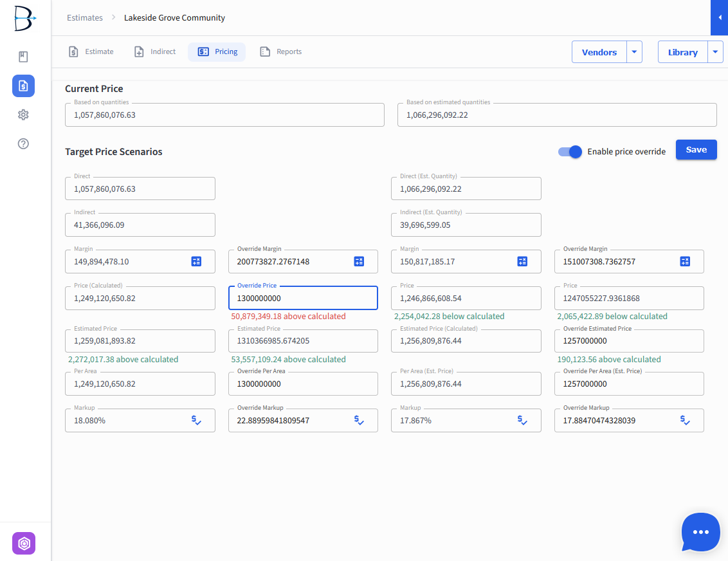Image resolution: width=728 pixels, height=561 pixels.
Task: Click the calculator icon in the Margin field
Action: click(x=196, y=261)
